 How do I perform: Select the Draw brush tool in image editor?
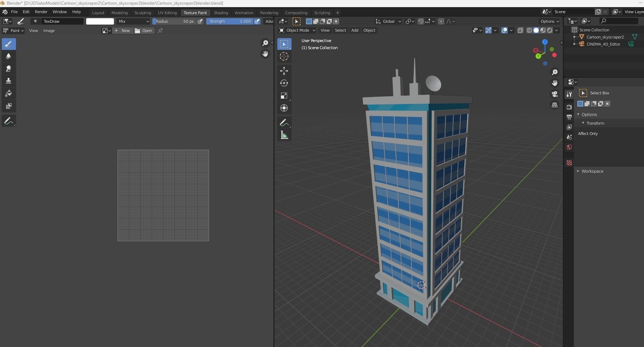pos(9,44)
